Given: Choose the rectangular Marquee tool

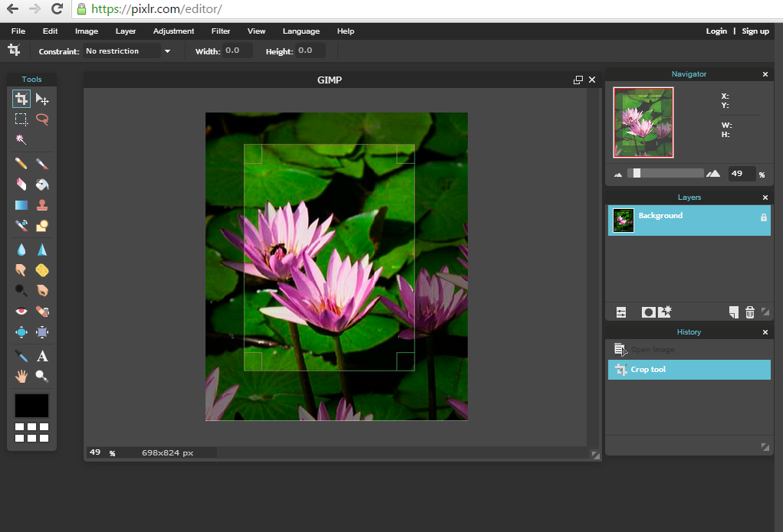Looking at the screenshot, I should pos(21,119).
